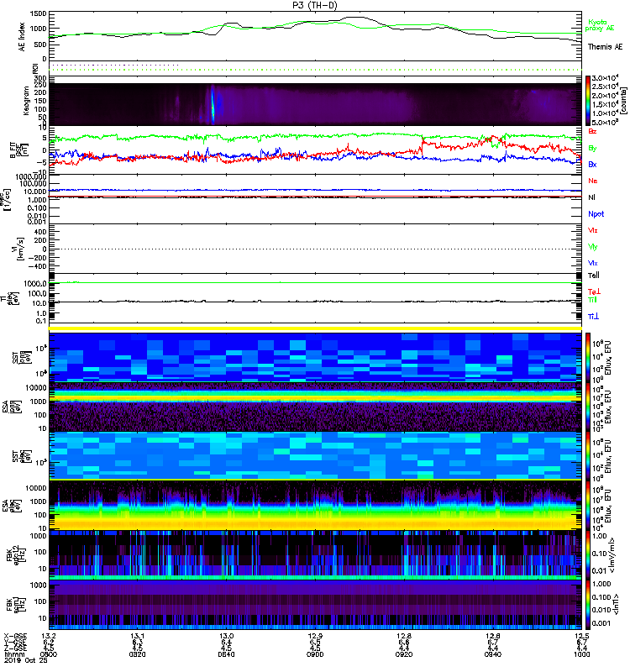Select the red Te perpendicular legend entry
Image resolution: width=630 pixels, height=672 pixels.
pos(594,291)
